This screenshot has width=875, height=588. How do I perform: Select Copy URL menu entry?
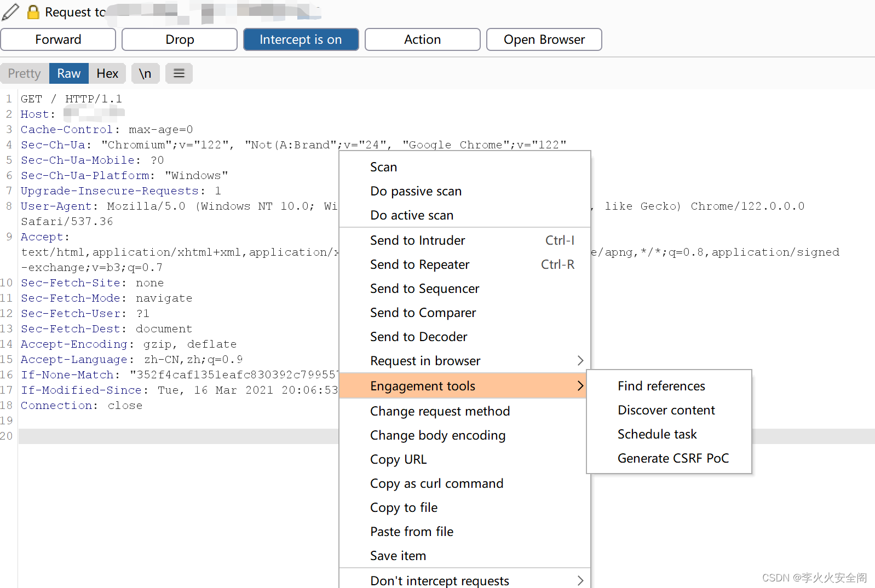coord(465,459)
